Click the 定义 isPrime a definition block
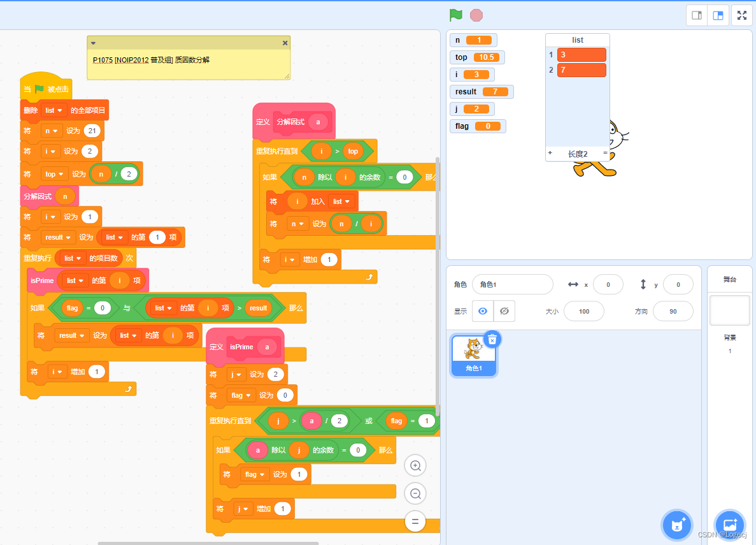 coord(245,347)
